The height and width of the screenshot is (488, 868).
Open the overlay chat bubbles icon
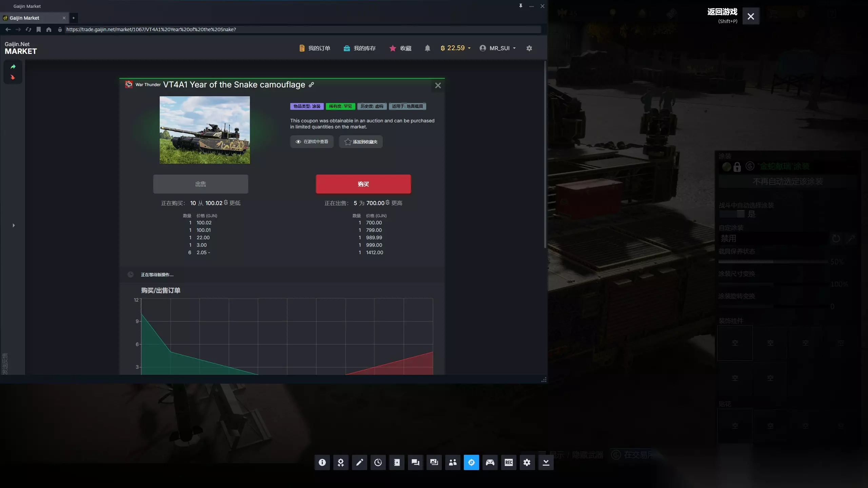point(415,462)
